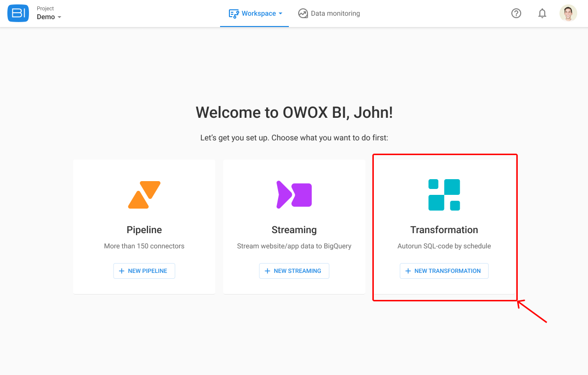This screenshot has width=588, height=375.
Task: Open the help question mark icon
Action: [x=516, y=13]
